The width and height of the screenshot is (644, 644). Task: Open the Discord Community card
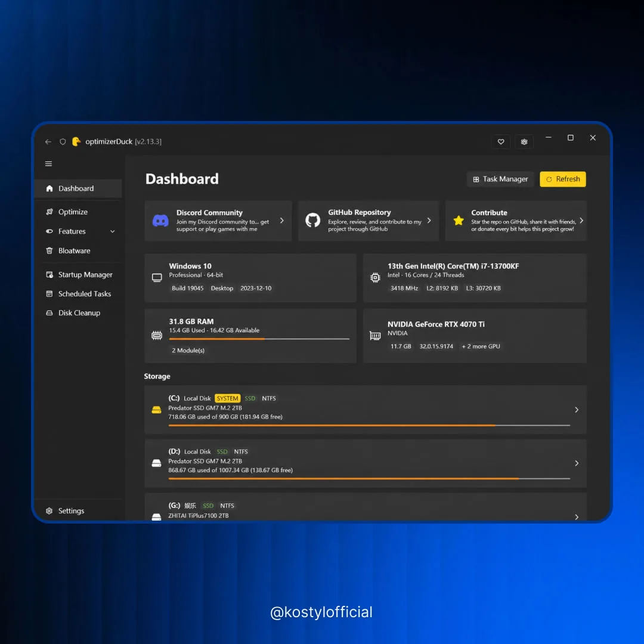coord(218,221)
